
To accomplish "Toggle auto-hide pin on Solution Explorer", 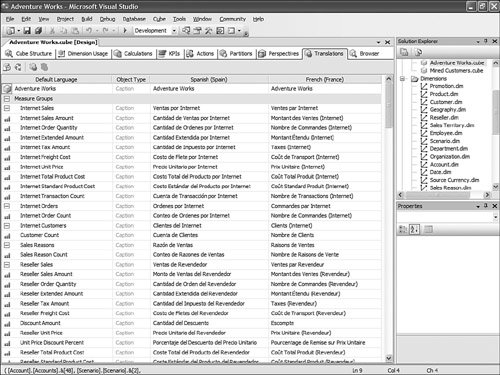I will point(486,41).
